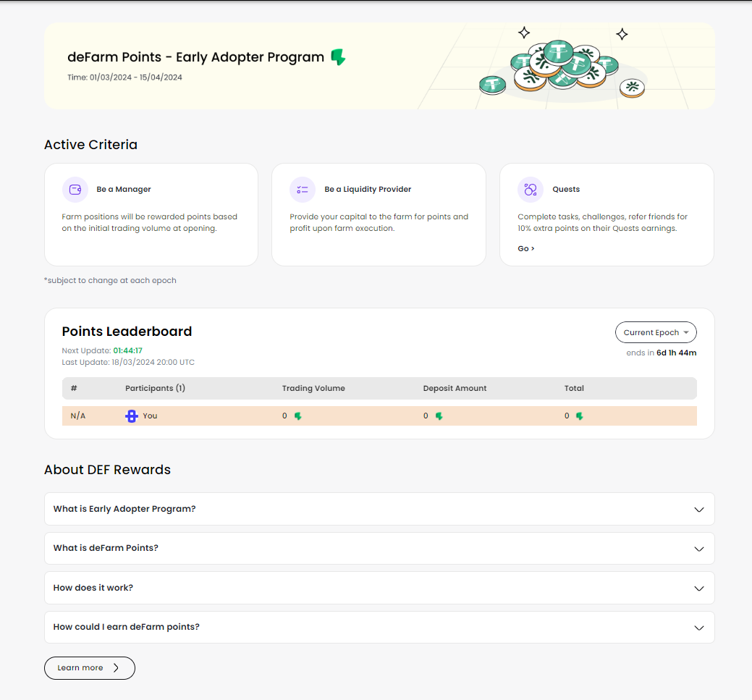The height and width of the screenshot is (700, 752).
Task: Open the Current Epoch dropdown
Action: point(656,332)
